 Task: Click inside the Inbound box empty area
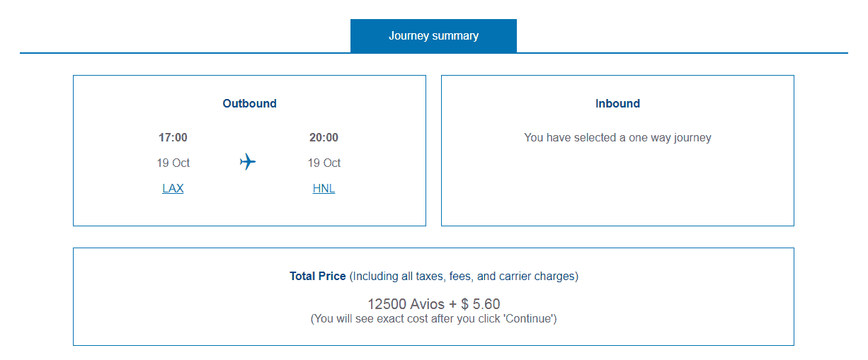tap(617, 187)
